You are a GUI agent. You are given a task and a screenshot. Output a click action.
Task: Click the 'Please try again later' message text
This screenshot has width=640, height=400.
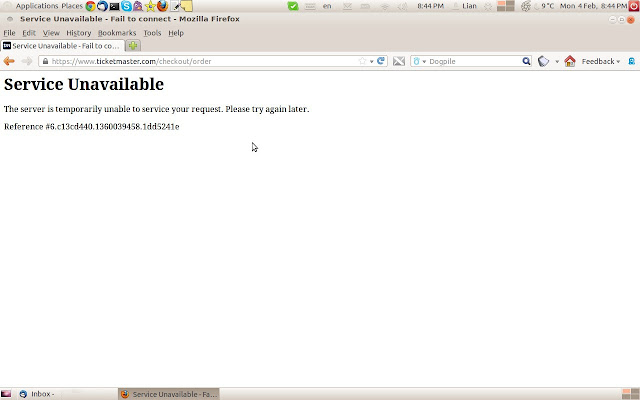click(267, 109)
